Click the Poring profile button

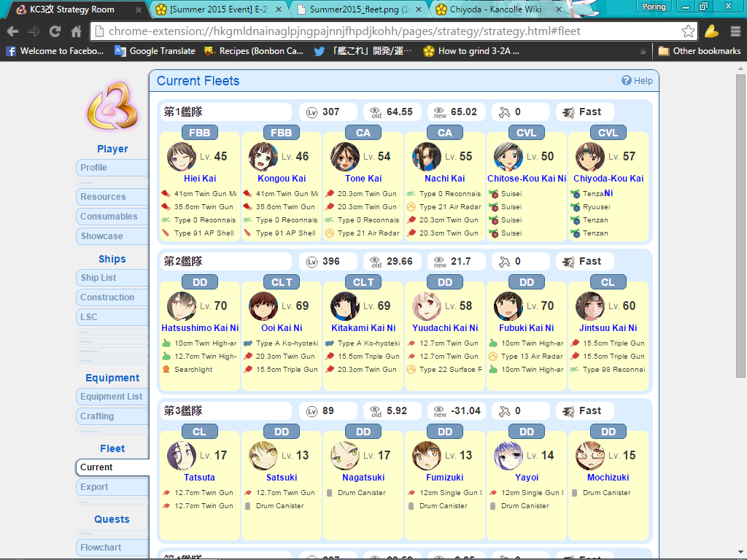(654, 7)
